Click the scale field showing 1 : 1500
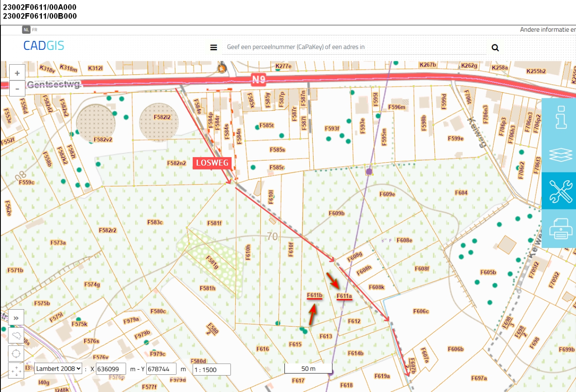 click(212, 370)
